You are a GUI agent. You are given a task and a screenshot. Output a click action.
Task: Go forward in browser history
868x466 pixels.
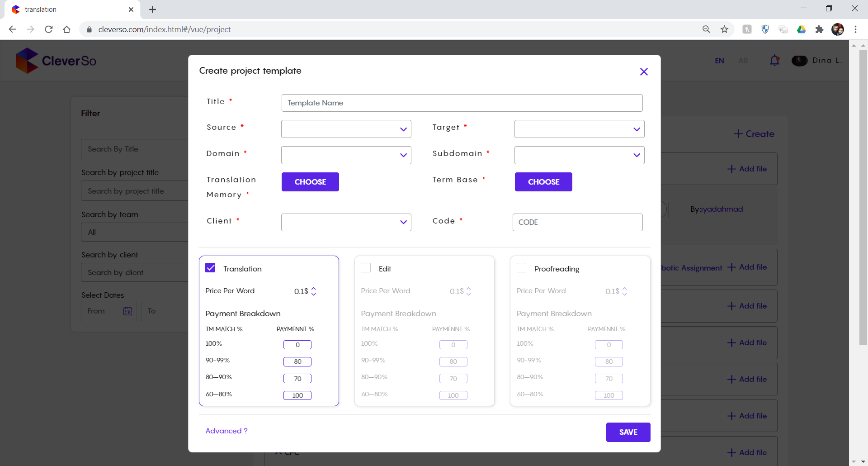(30, 29)
